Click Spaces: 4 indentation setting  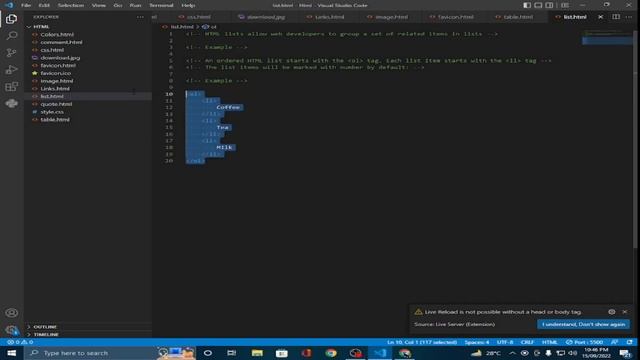click(x=477, y=342)
